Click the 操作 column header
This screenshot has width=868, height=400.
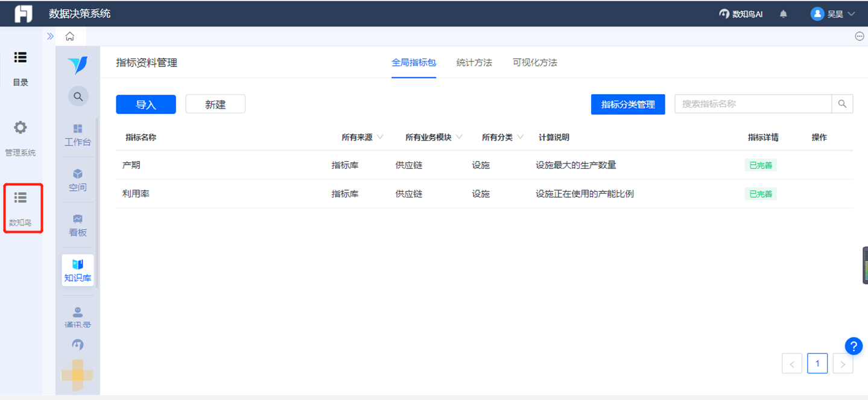tap(819, 138)
